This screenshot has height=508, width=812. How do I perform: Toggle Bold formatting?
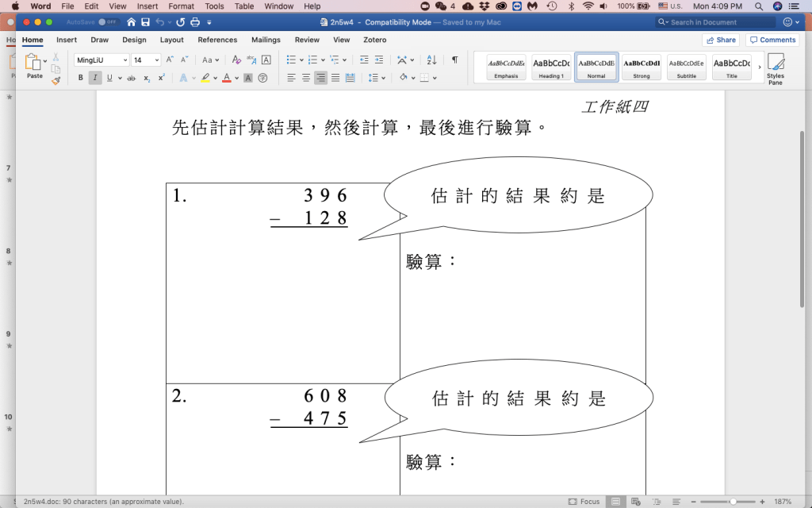pos(81,78)
